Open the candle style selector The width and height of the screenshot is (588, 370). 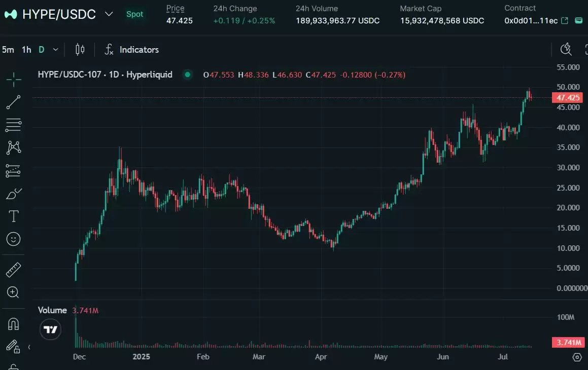pyautogui.click(x=80, y=49)
